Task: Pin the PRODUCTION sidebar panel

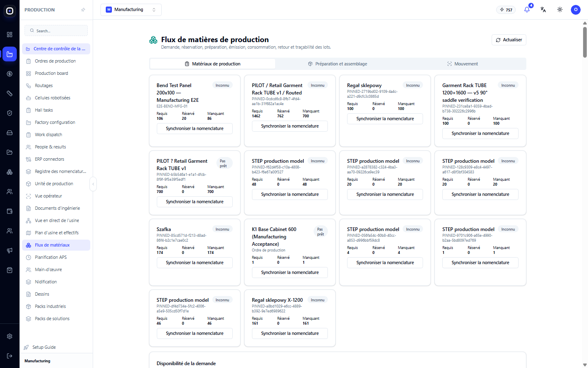Action: point(83,10)
